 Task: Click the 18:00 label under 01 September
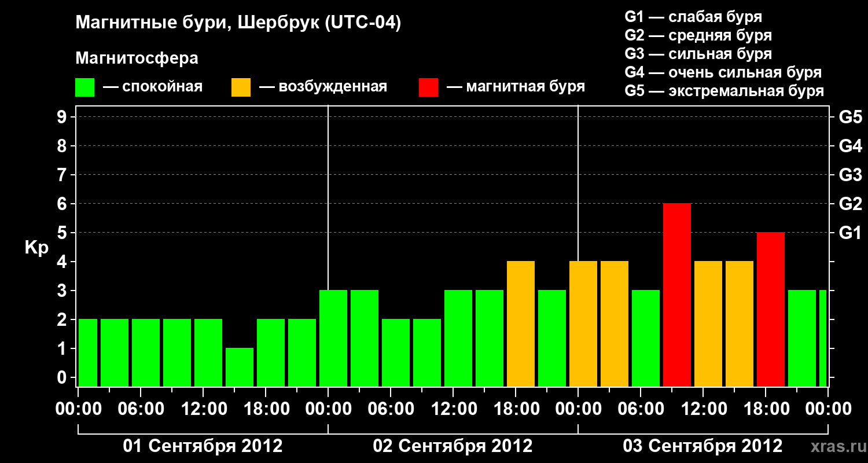[266, 409]
